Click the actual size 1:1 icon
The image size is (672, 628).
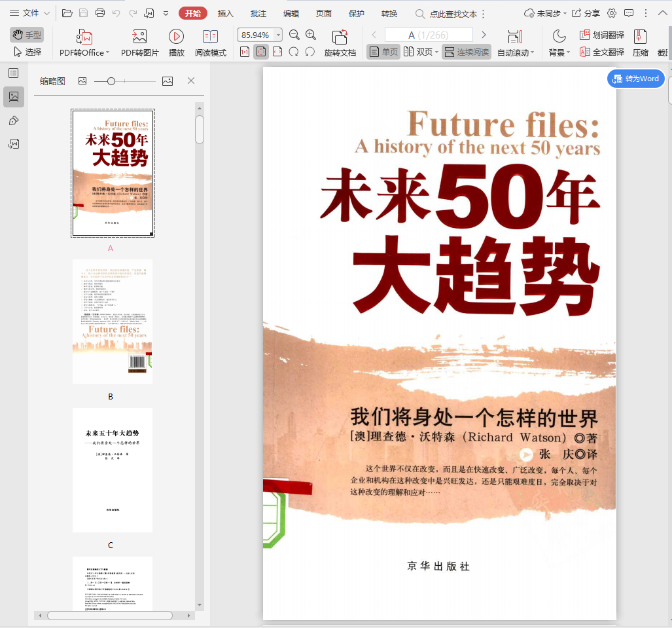click(x=244, y=52)
